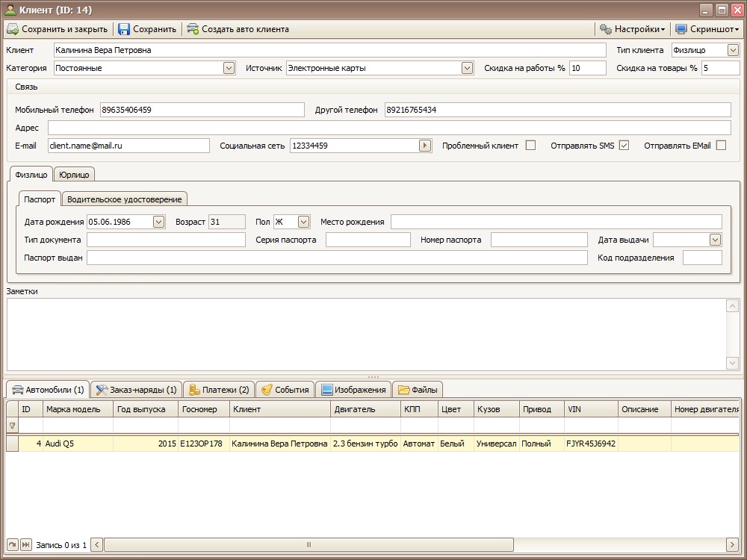Open the Настройки dropdown arrow
Viewport: 747px width, 560px height.
click(663, 30)
